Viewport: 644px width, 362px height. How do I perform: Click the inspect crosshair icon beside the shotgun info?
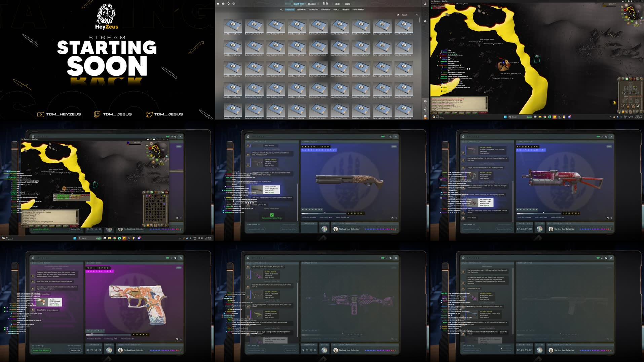(396, 218)
